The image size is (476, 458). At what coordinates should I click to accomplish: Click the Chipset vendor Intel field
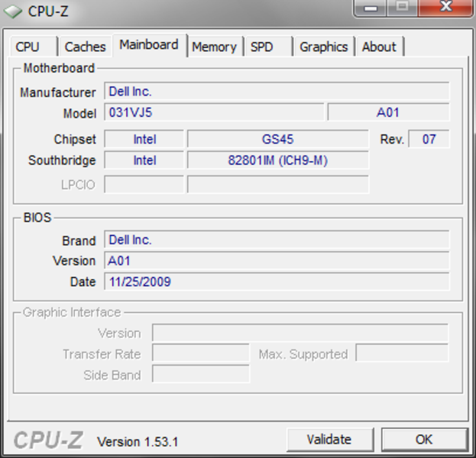pos(144,139)
